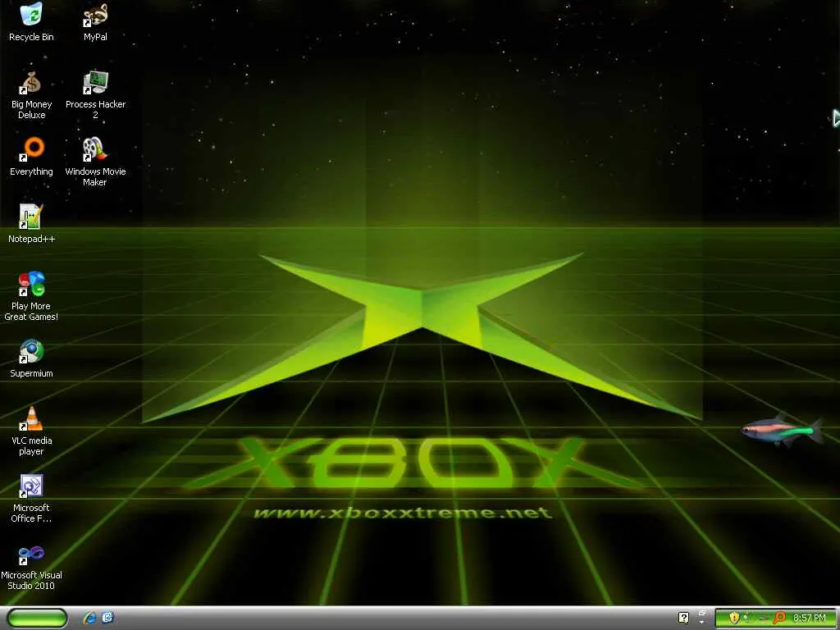
Task: Open the green Start button
Action: click(37, 619)
